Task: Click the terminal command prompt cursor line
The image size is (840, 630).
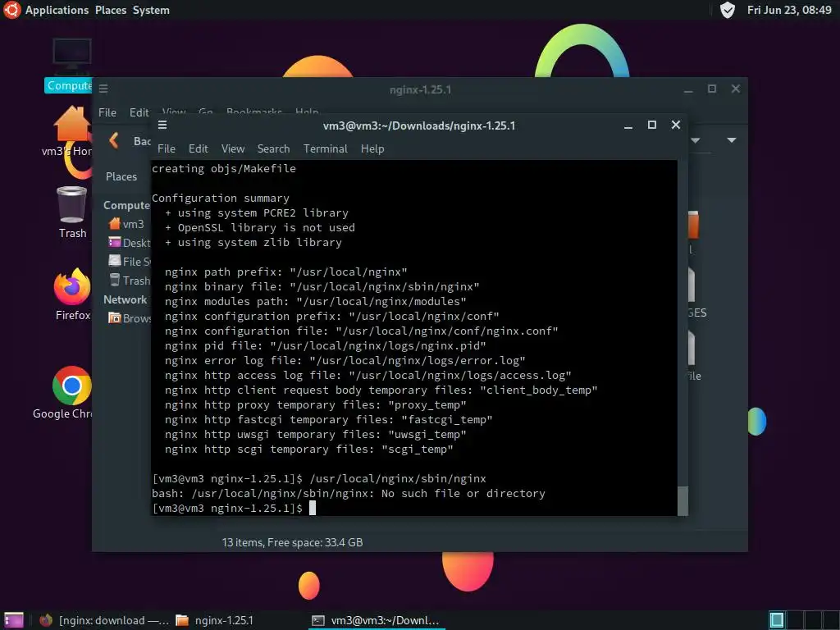Action: pos(234,508)
